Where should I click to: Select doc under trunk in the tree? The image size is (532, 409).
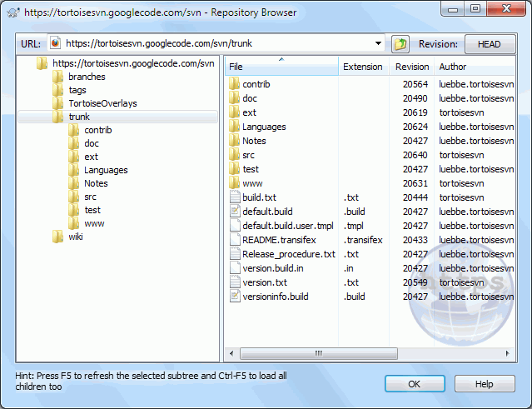[x=92, y=143]
